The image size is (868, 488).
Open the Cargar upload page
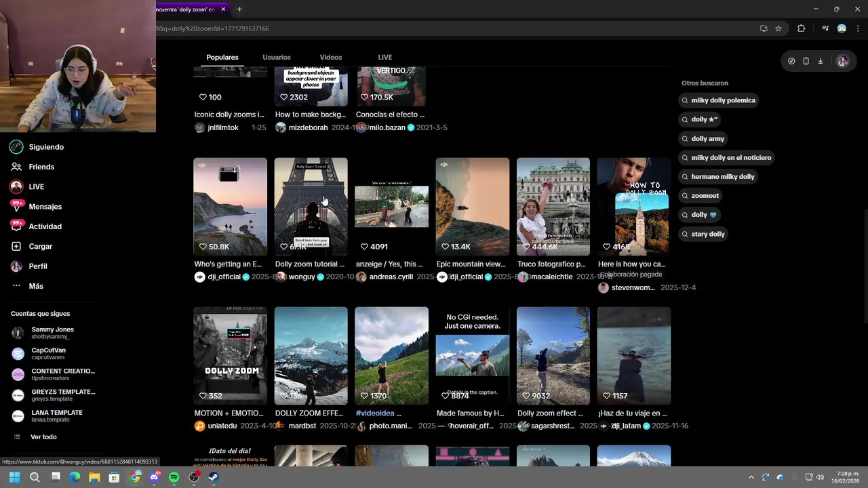click(31, 246)
